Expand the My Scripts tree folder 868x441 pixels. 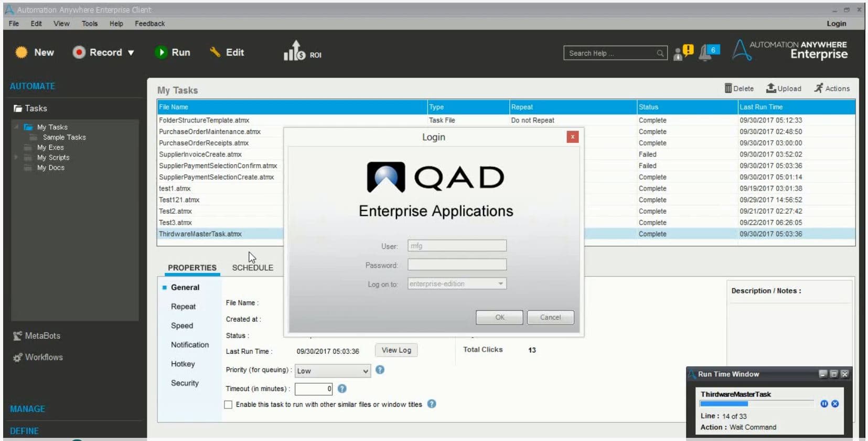(x=16, y=157)
